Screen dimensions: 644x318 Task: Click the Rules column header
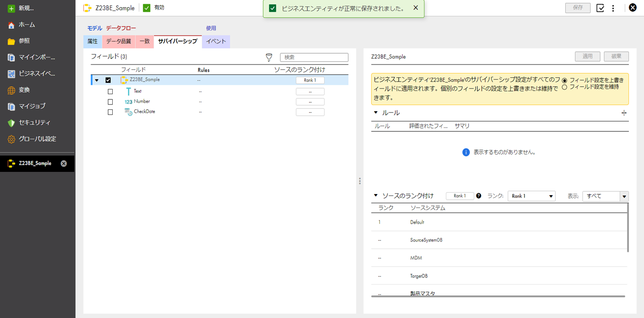coord(203,70)
